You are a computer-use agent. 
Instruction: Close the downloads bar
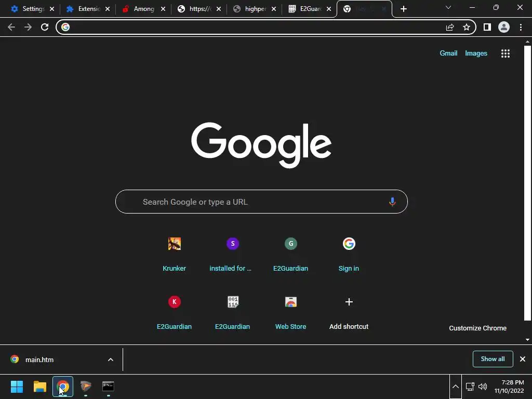pos(523,359)
